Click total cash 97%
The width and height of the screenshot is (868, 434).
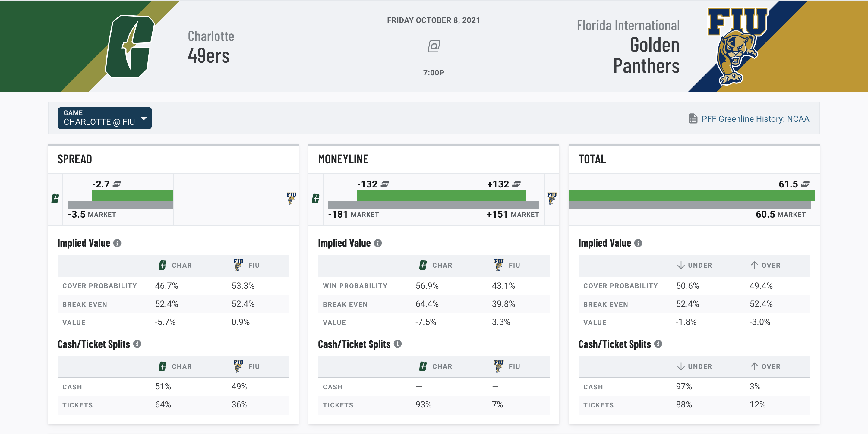[x=684, y=386]
